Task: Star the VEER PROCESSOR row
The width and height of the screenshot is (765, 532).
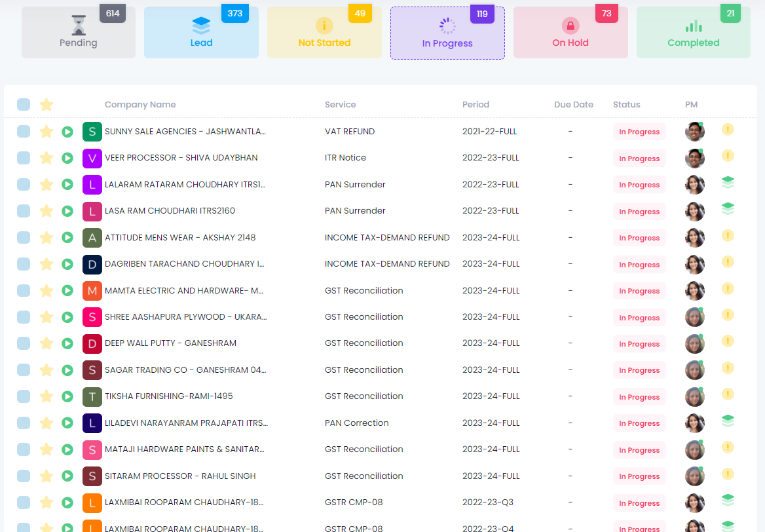Action: click(46, 158)
